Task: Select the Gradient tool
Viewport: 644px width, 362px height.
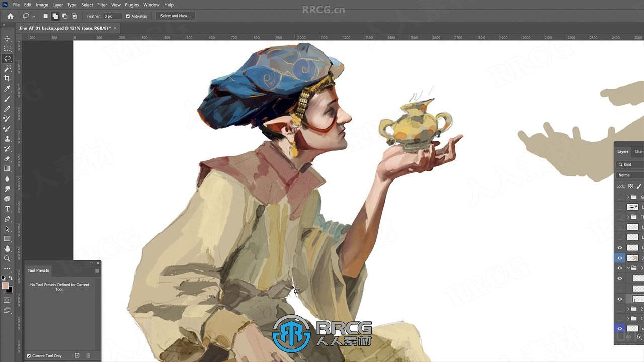Action: (x=7, y=169)
